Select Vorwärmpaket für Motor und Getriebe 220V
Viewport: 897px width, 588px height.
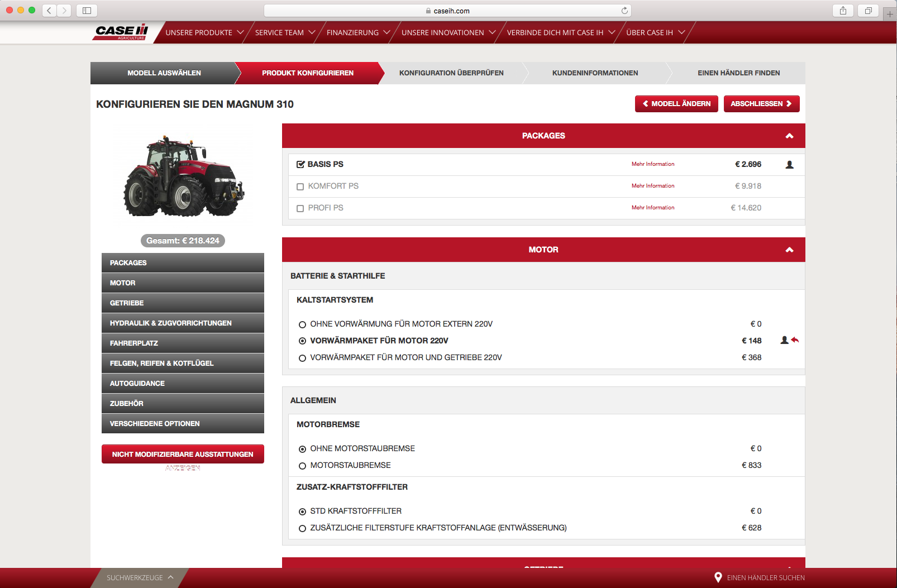tap(302, 358)
